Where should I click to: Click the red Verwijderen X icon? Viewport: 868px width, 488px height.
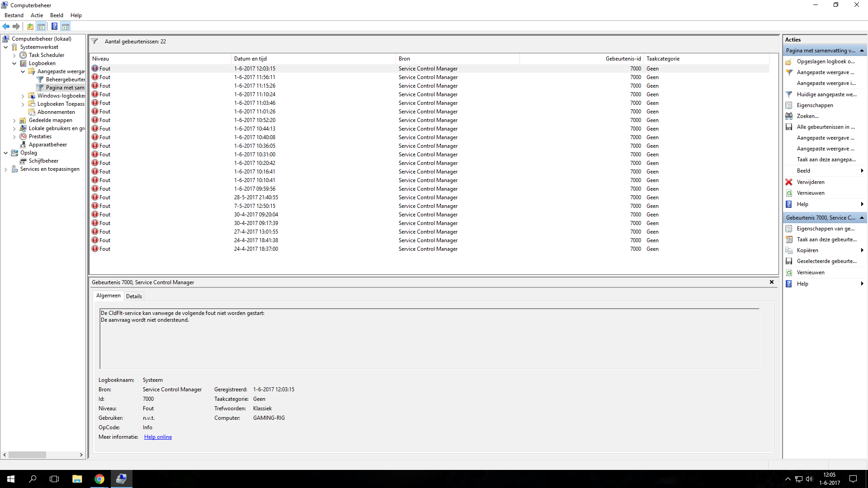pos(789,182)
